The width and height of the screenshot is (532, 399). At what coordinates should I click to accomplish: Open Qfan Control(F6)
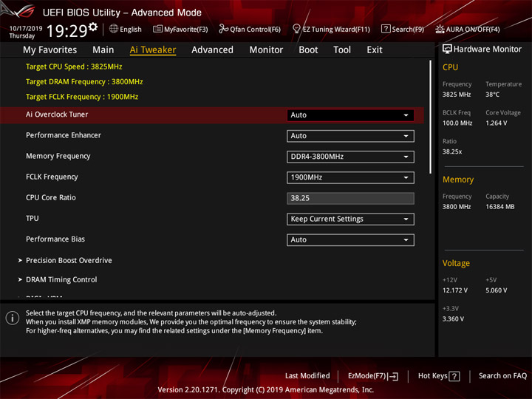point(250,29)
